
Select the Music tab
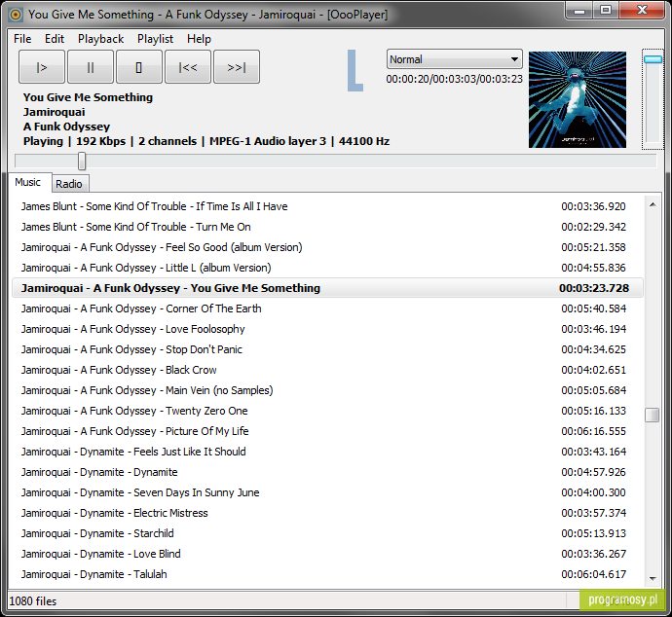pyautogui.click(x=28, y=182)
